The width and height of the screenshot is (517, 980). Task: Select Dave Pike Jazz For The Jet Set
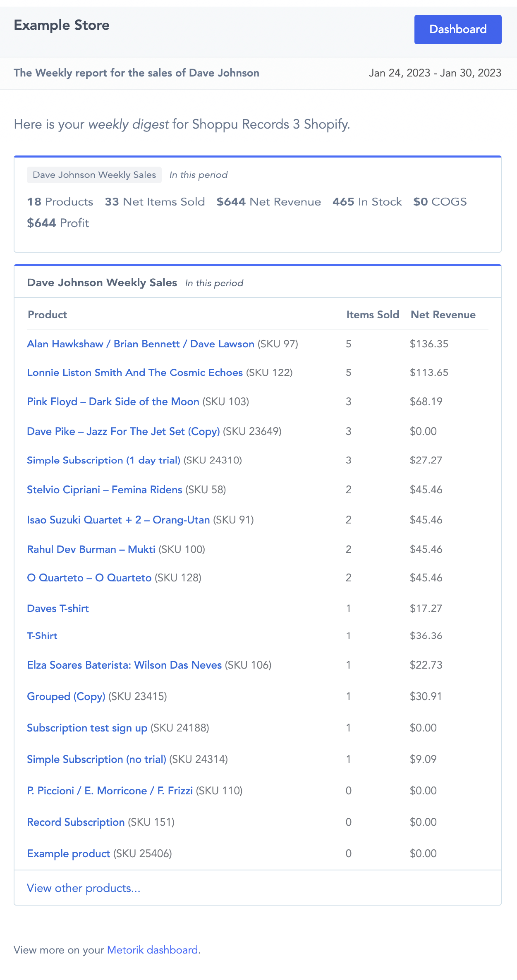pos(123,431)
